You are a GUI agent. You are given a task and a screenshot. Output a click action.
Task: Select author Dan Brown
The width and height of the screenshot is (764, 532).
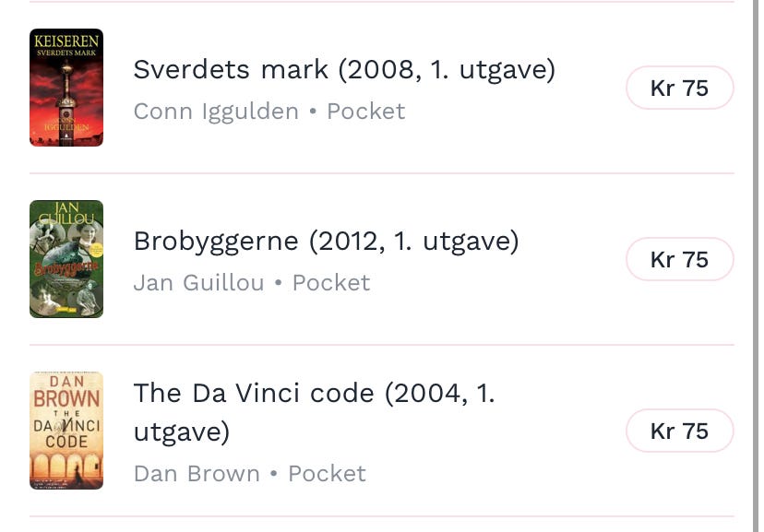[x=197, y=474]
